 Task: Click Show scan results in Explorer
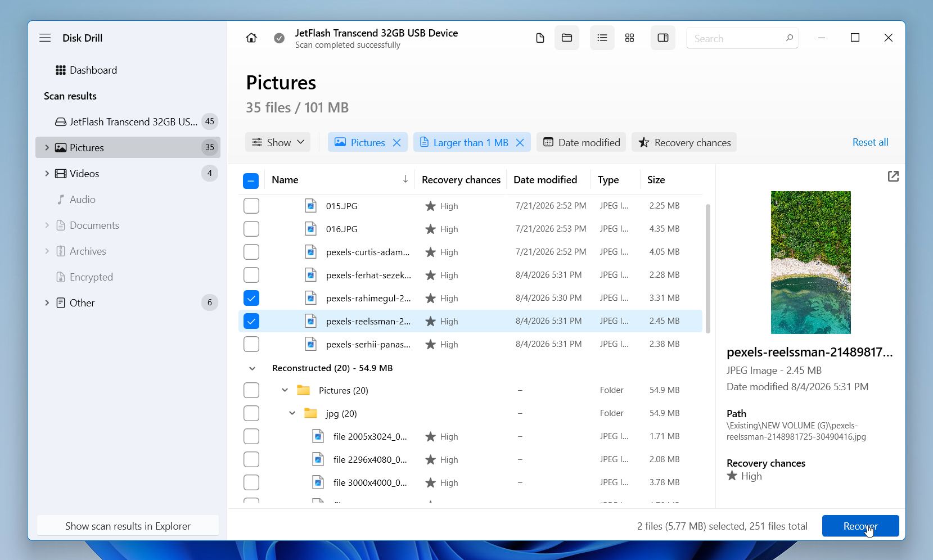click(x=128, y=526)
